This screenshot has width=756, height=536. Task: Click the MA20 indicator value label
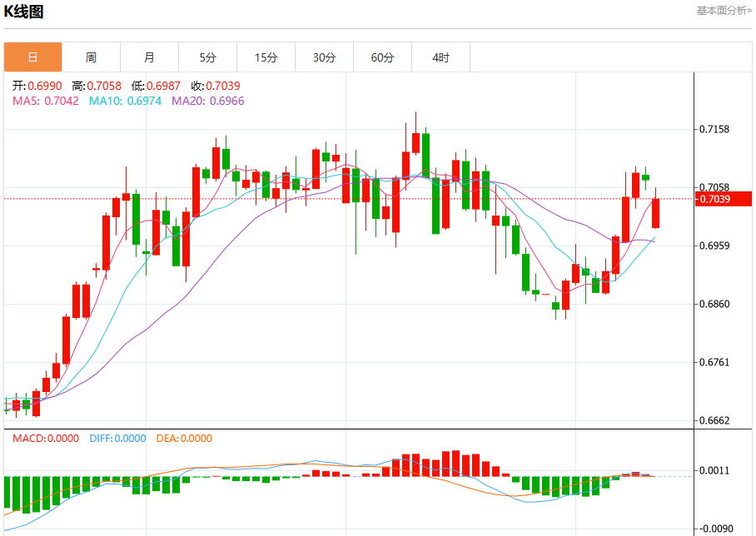[208, 101]
